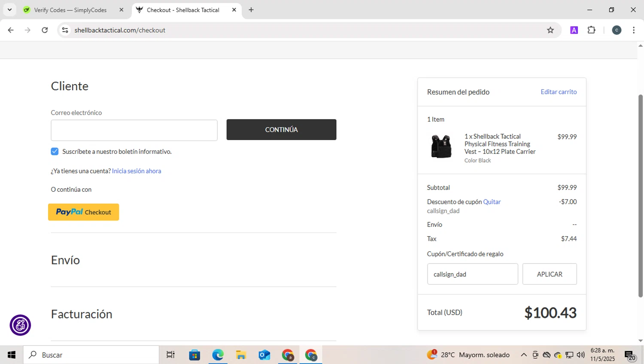
Task: Click the CONTINÚA button
Action: (x=281, y=129)
